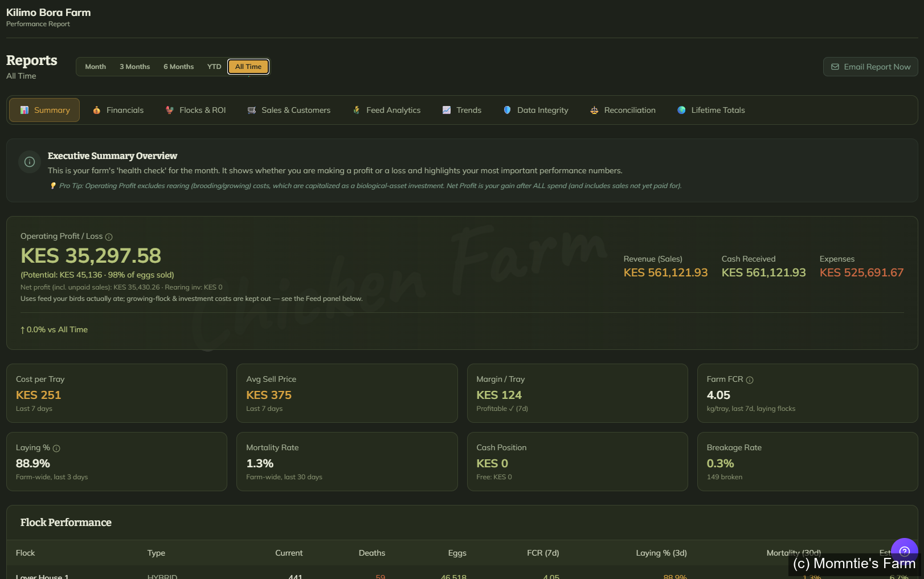Click the Margin / Tray card

point(578,393)
